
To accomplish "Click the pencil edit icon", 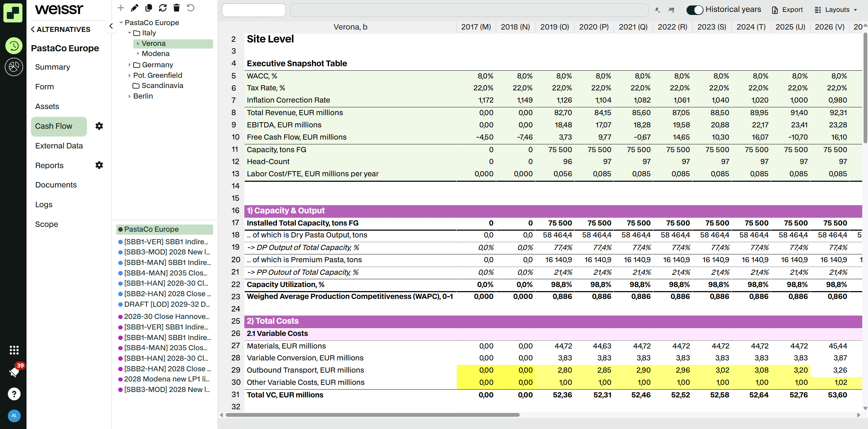I will (x=135, y=8).
